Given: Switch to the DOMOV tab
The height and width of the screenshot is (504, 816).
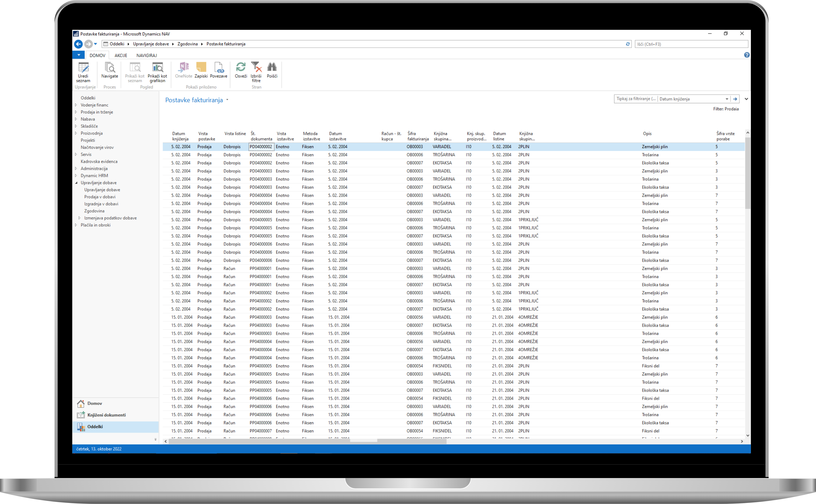Looking at the screenshot, I should coord(97,55).
